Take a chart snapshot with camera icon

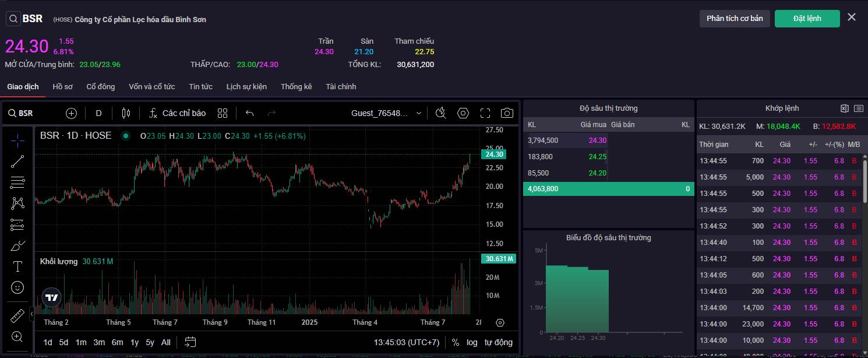pos(507,113)
